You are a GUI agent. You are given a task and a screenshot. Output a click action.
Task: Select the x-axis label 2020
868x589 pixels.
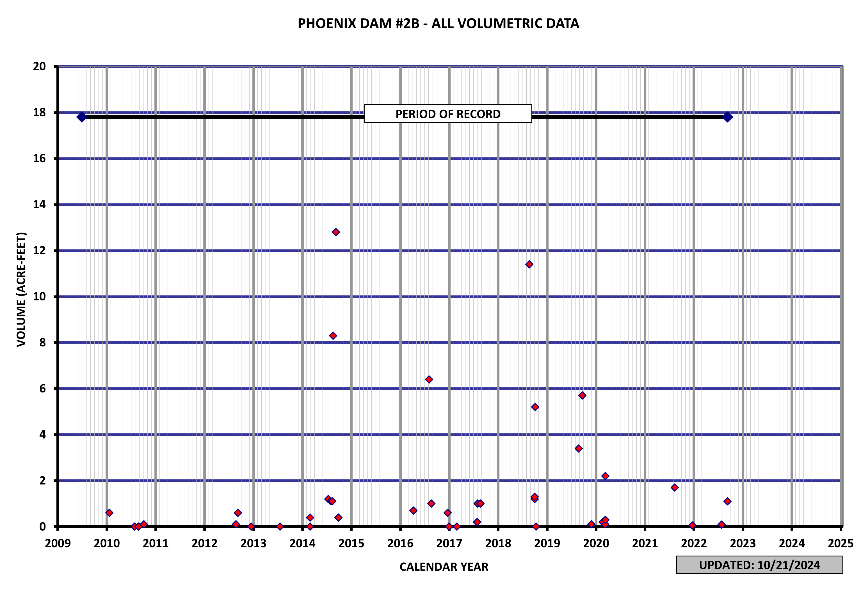[596, 543]
